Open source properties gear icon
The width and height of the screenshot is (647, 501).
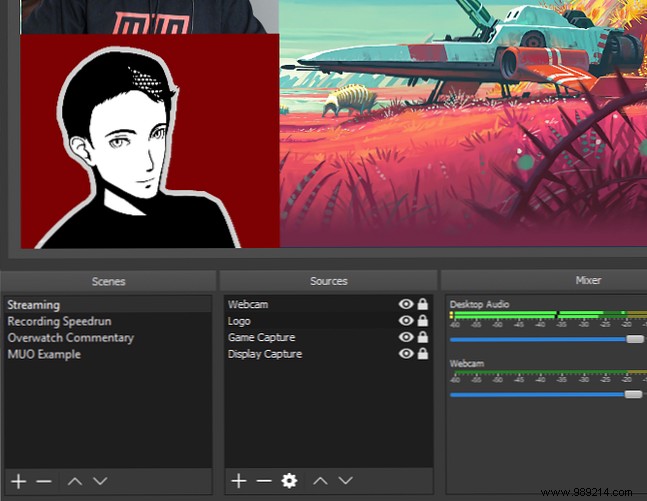click(289, 481)
